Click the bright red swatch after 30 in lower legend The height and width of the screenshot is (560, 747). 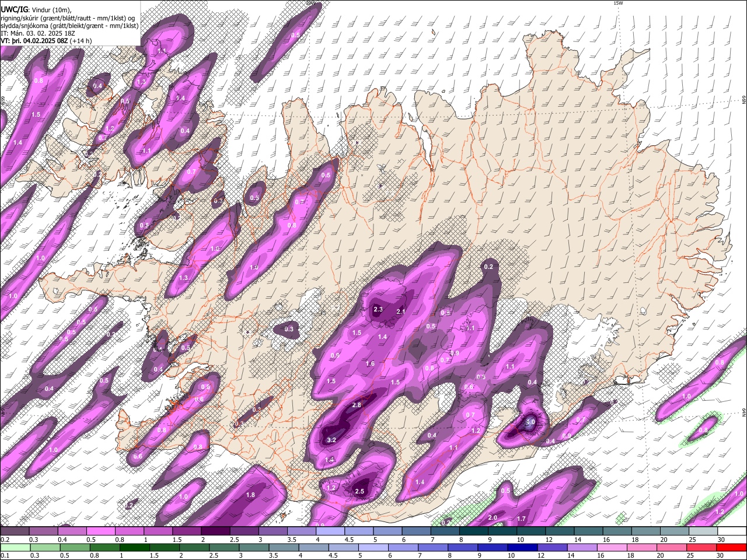(732, 548)
